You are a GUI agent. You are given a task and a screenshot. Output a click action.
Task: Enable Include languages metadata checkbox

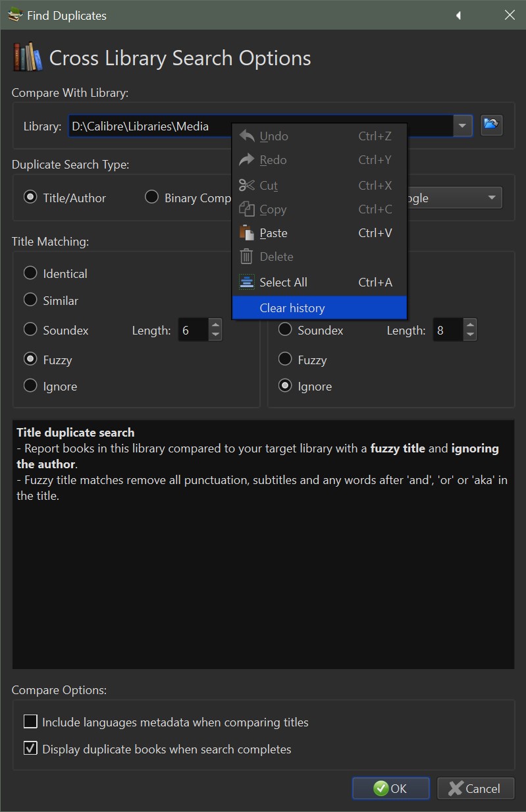[30, 722]
